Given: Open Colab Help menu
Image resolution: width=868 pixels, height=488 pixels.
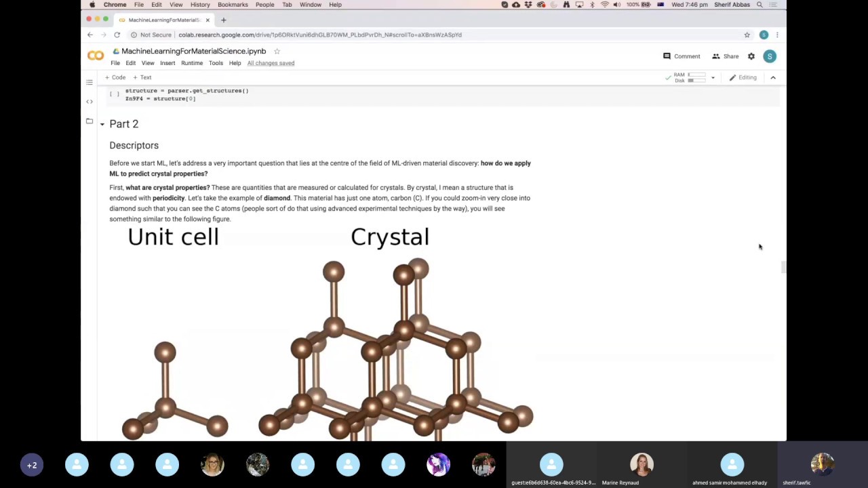Looking at the screenshot, I should (x=235, y=63).
